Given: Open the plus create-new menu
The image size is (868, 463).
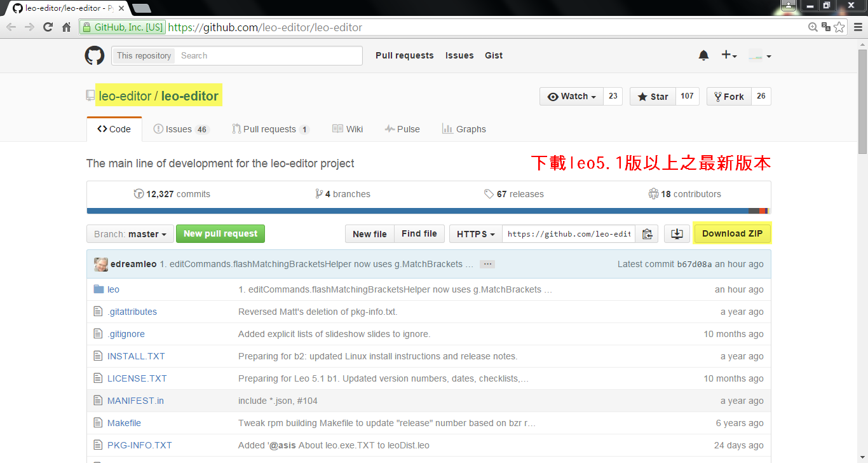Looking at the screenshot, I should (729, 55).
